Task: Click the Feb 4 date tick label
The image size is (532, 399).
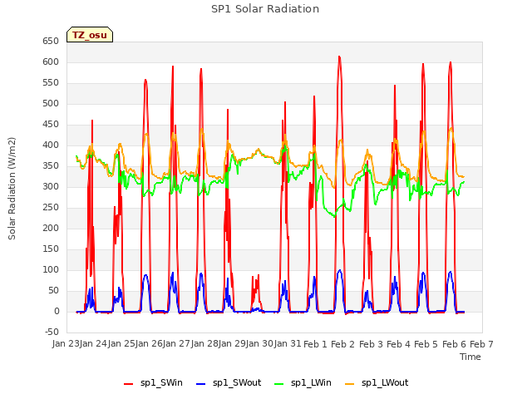Action: pos(398,344)
